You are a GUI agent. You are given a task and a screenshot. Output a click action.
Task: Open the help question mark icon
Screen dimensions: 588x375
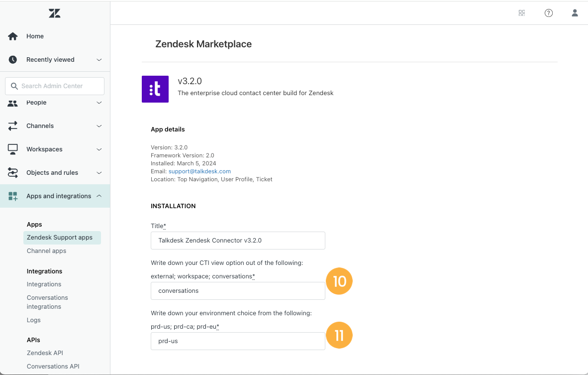point(548,13)
